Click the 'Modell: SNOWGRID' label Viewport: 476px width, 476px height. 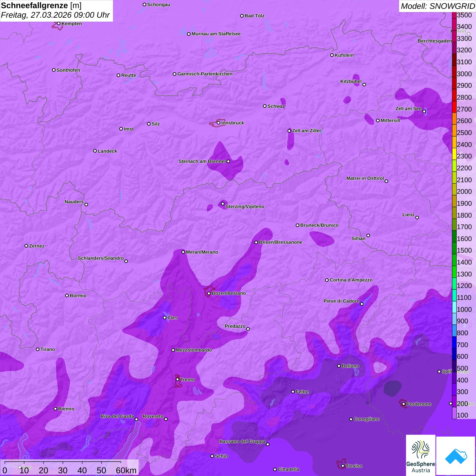pos(438,6)
